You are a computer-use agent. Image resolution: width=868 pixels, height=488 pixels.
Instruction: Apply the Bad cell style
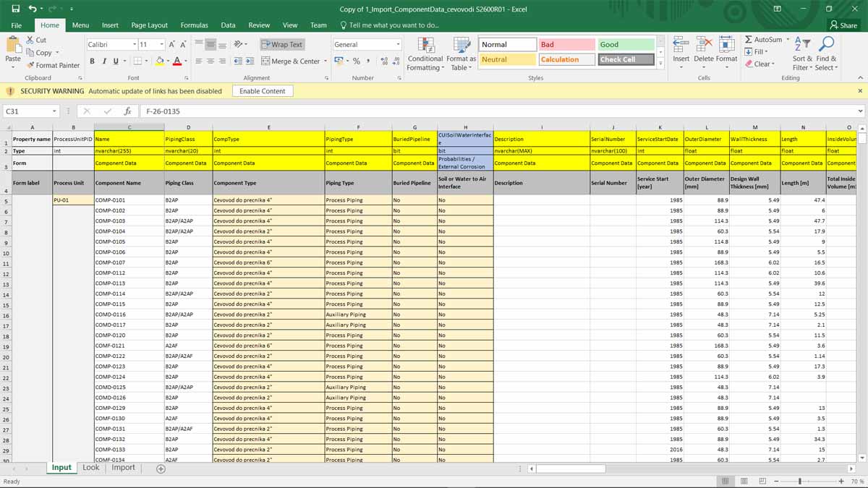coord(566,45)
